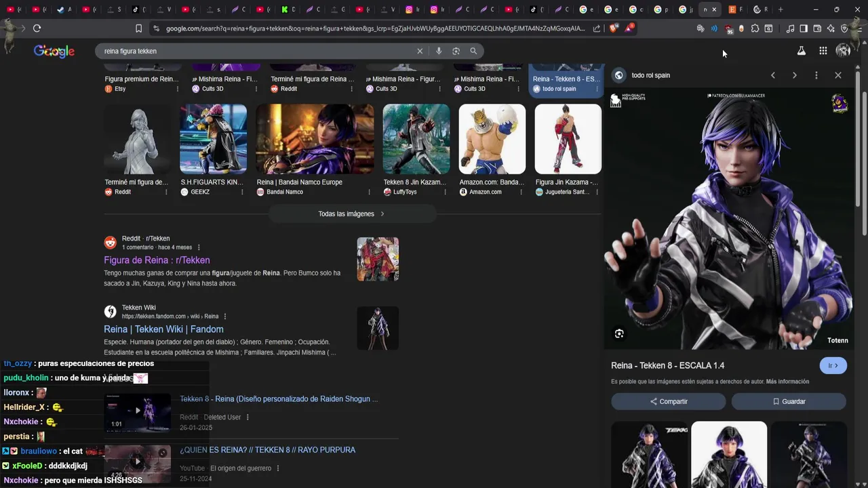Open the Google account avatar
The image size is (868, 488).
(x=843, y=51)
